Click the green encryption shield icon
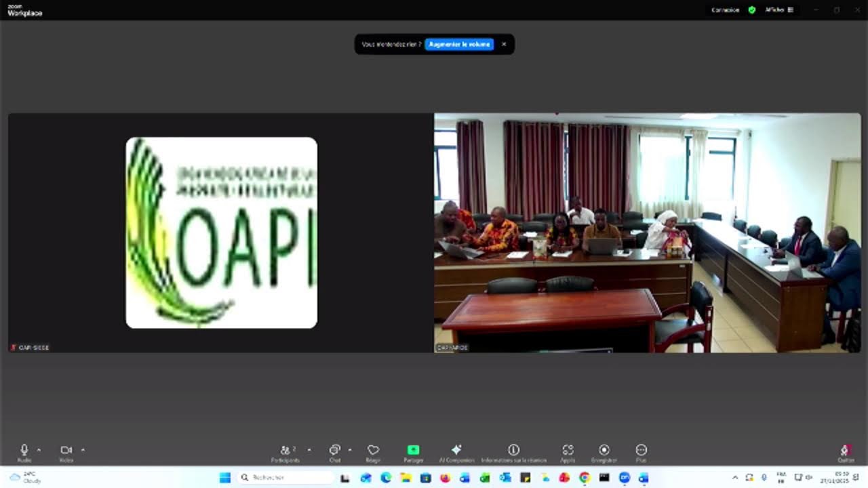868x488 pixels. click(x=751, y=10)
